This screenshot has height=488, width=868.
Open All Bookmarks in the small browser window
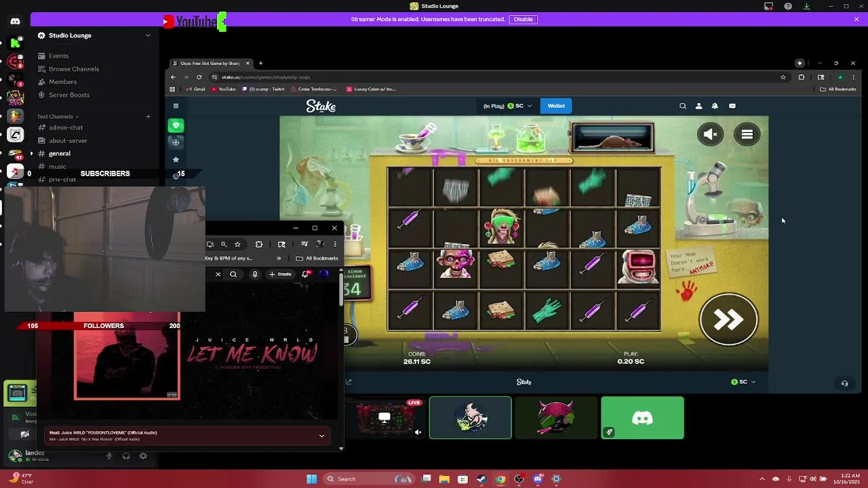coord(317,258)
